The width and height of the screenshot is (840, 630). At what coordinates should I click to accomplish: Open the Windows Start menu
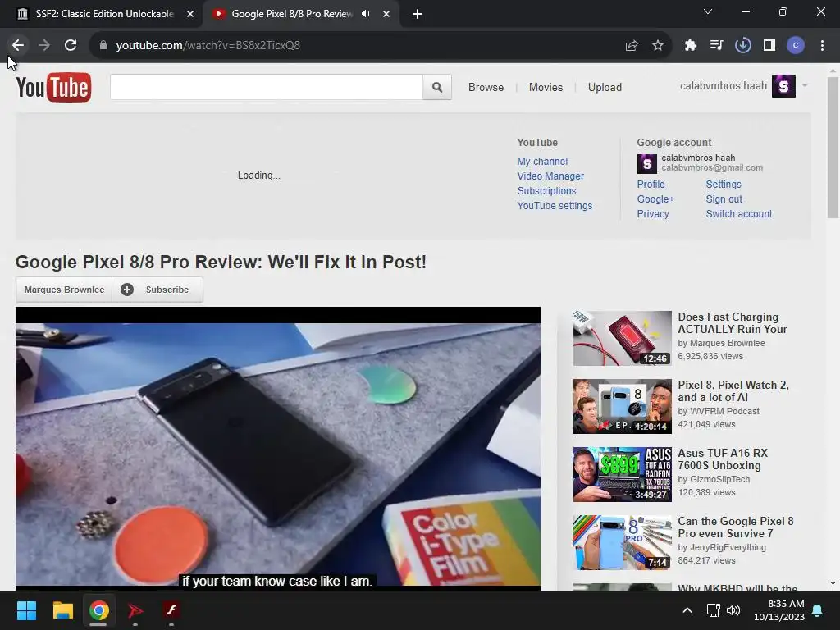tap(26, 610)
